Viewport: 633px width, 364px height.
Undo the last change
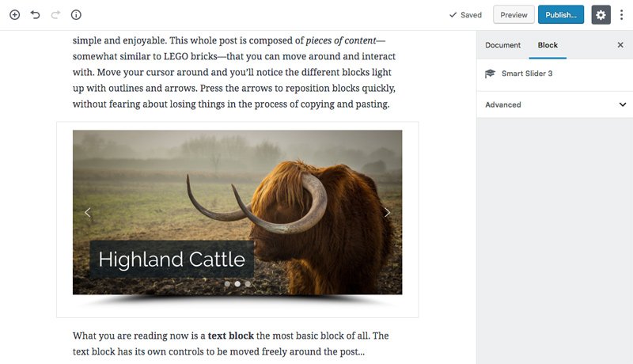(35, 15)
